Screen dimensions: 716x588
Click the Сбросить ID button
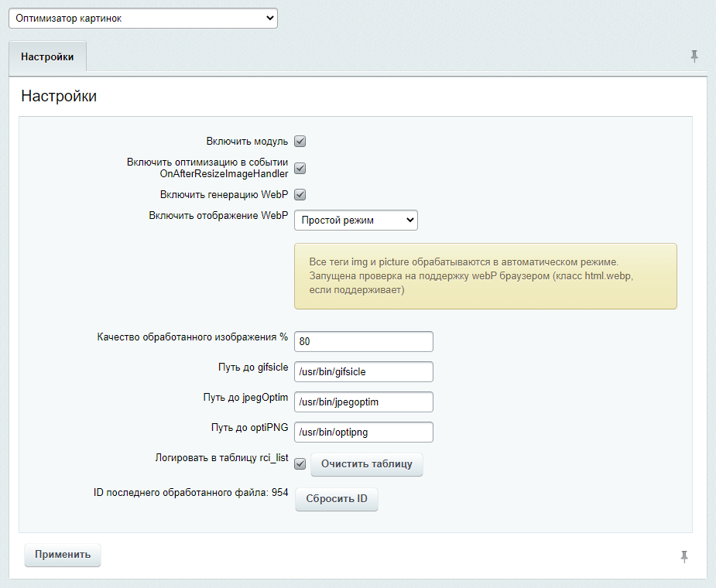click(x=337, y=499)
